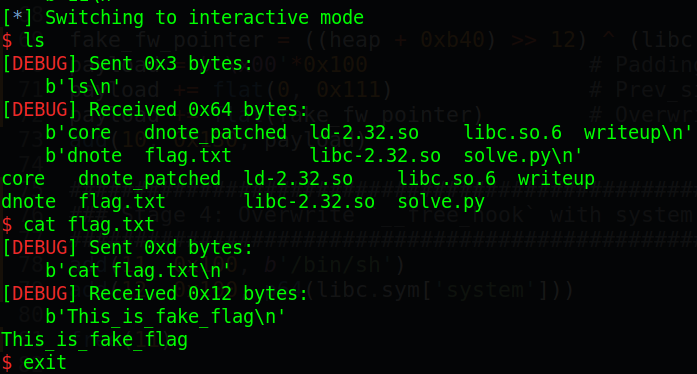Viewport: 697px width, 374px height.
Task: Click 'core' in the unquoted file listing
Action: click(x=23, y=179)
